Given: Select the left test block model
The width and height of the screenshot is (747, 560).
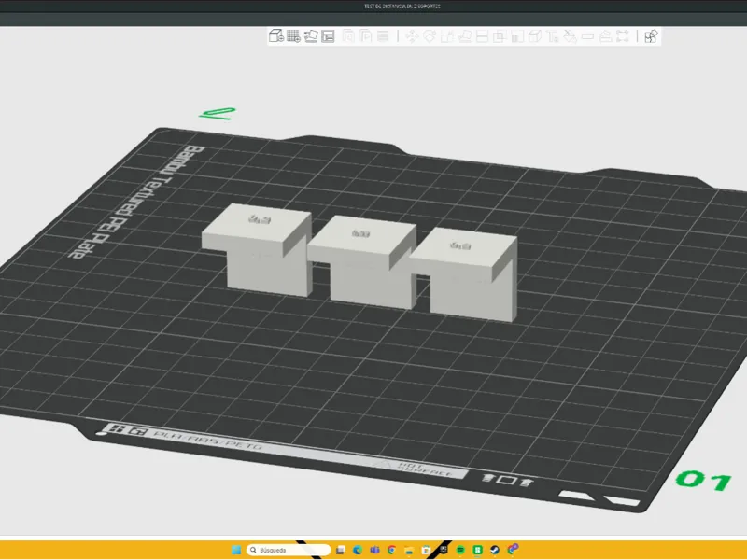Looking at the screenshot, I should click(258, 249).
